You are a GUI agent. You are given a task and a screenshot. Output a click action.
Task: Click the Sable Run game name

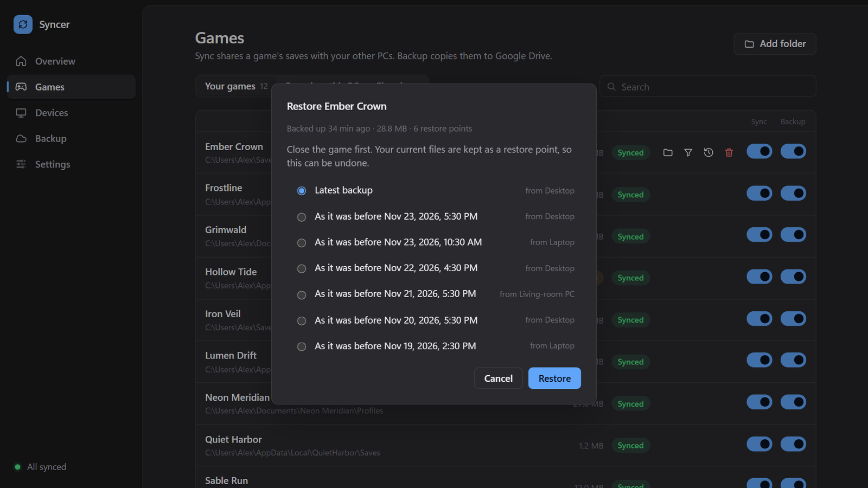(226, 480)
